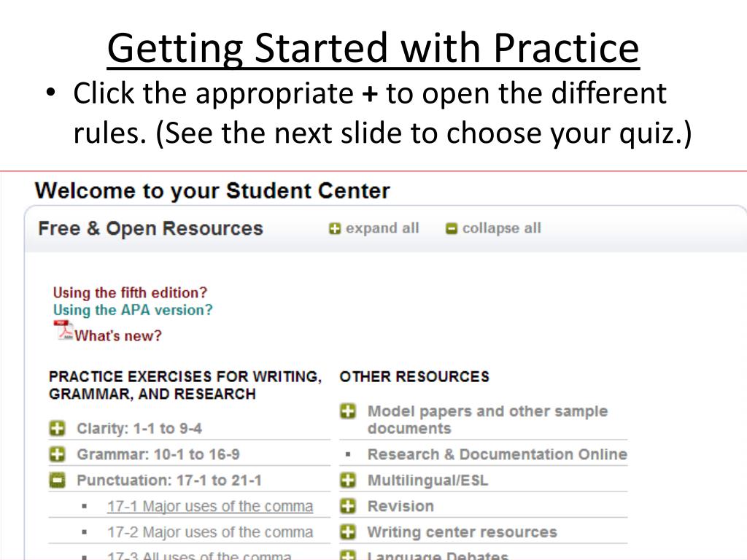Click the expand all plus icon
The image size is (747, 560).
335,229
